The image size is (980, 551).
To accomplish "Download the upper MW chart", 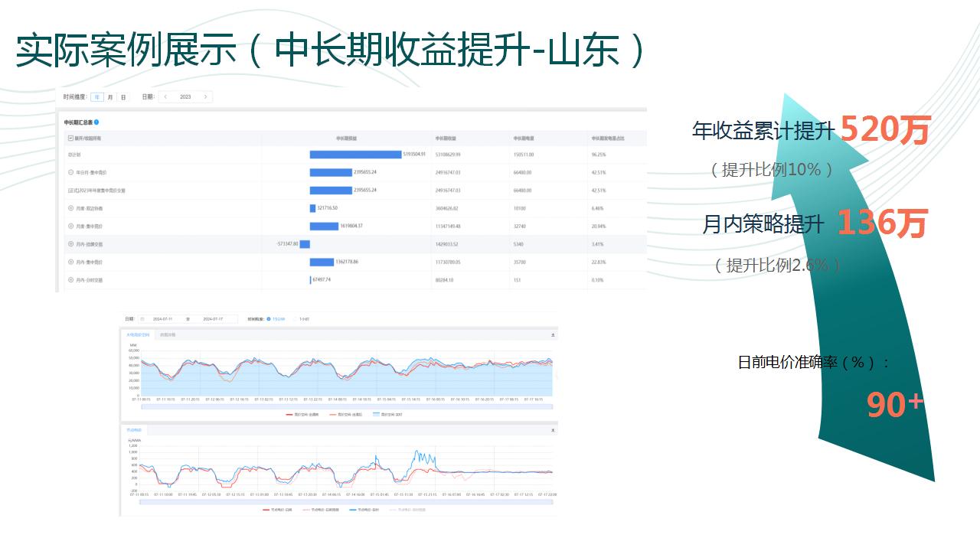I will tap(553, 335).
